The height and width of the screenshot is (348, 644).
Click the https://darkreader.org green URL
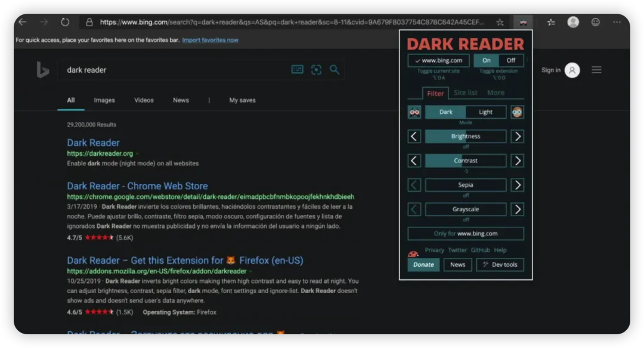tap(100, 153)
